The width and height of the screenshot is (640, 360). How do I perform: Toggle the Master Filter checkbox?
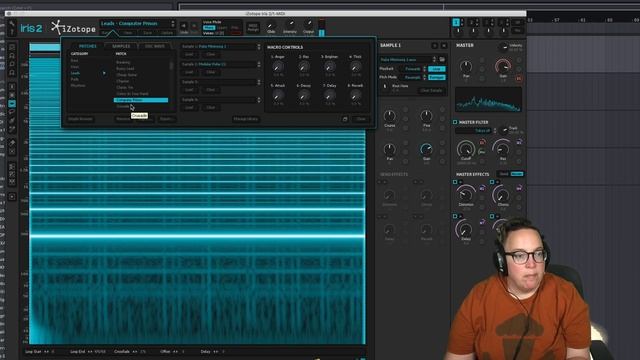455,122
